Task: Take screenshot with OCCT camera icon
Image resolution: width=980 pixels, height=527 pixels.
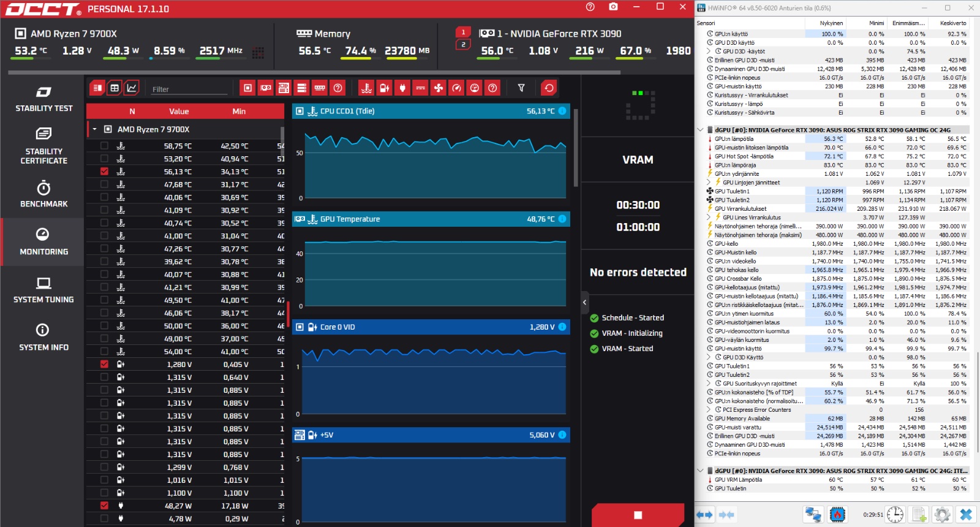Action: [x=613, y=7]
